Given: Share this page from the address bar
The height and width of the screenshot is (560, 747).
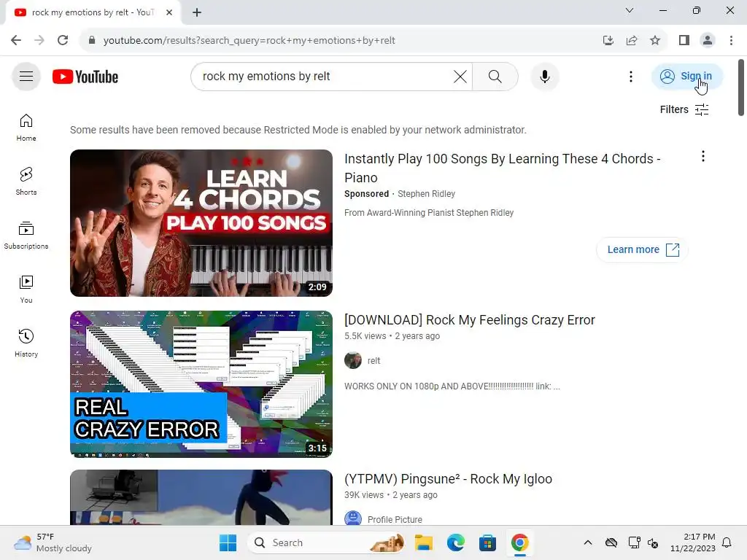Looking at the screenshot, I should [x=632, y=41].
